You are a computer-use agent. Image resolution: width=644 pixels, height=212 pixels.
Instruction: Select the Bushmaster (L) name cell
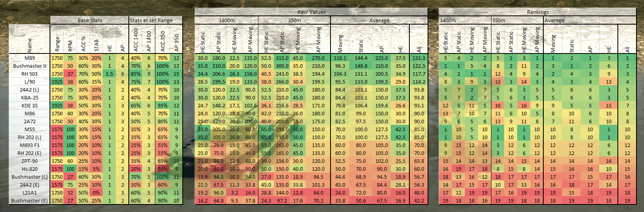pos(30,177)
